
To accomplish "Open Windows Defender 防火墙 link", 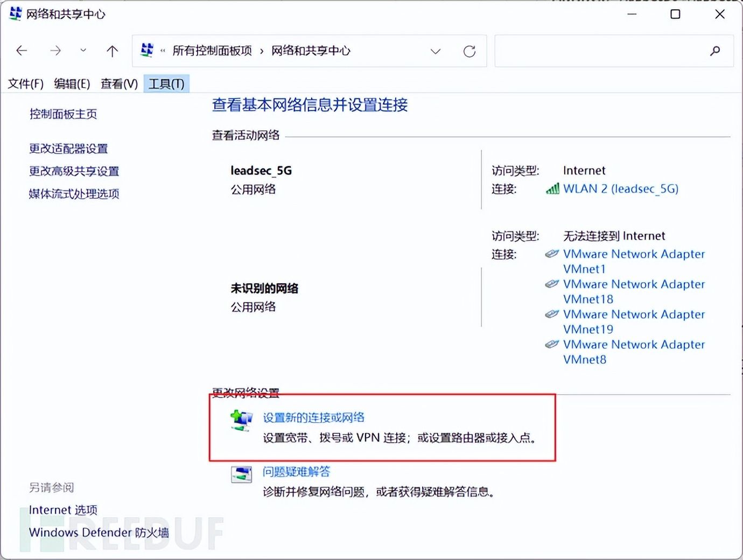I will (x=99, y=533).
